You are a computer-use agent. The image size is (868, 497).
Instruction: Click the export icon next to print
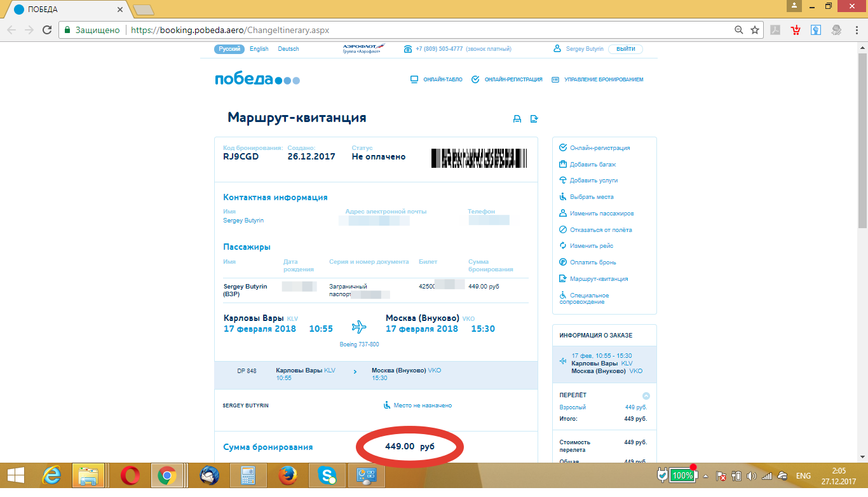coord(534,119)
